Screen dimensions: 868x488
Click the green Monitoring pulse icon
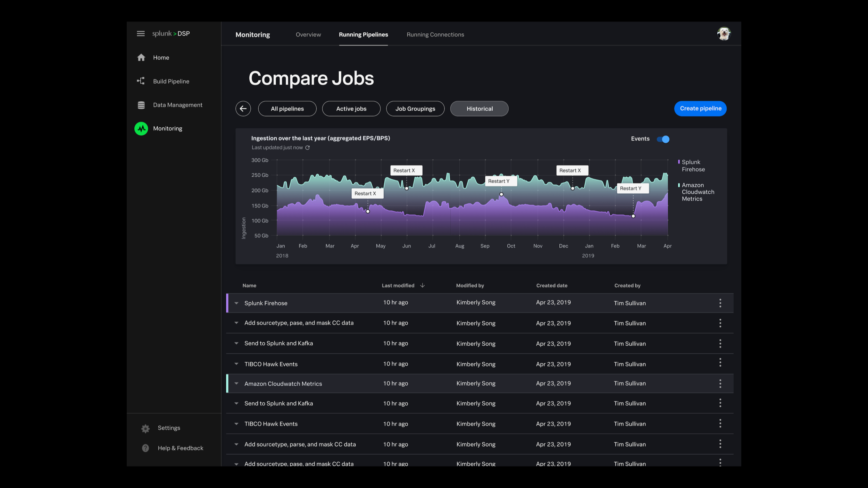141,129
